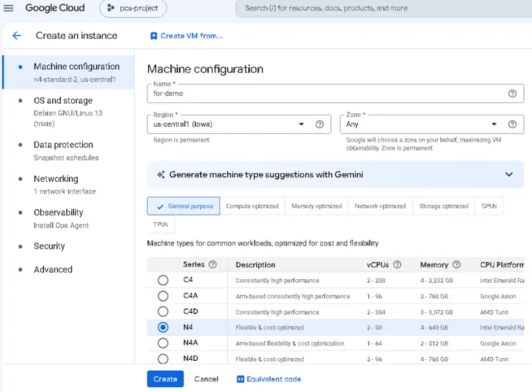Switch to the General purpose tab
This screenshot has height=392, width=532.
[184, 206]
